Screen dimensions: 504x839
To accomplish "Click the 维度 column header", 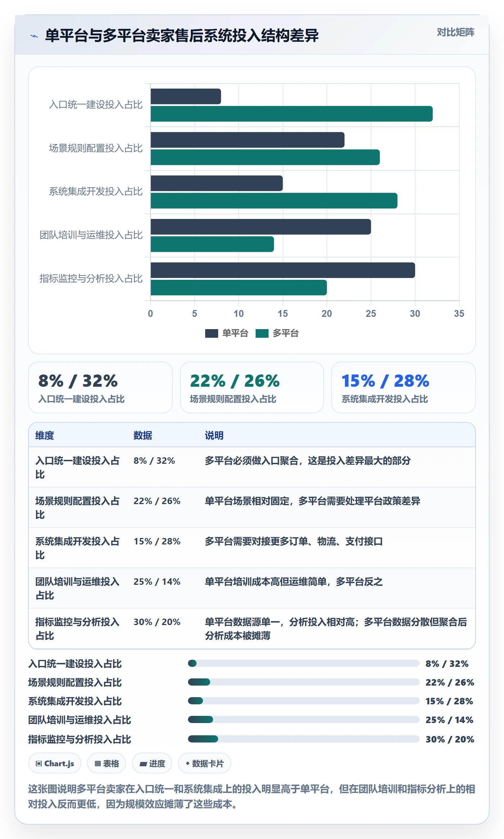I will (x=45, y=435).
